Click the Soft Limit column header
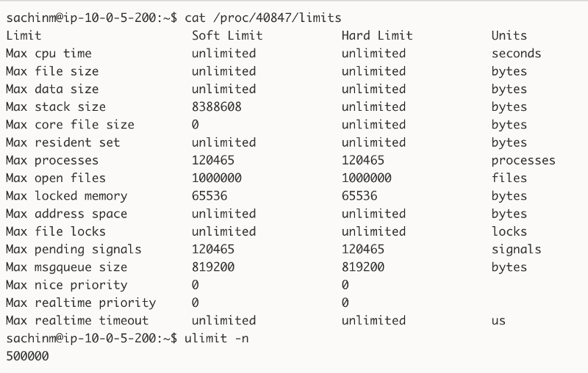 [227, 35]
